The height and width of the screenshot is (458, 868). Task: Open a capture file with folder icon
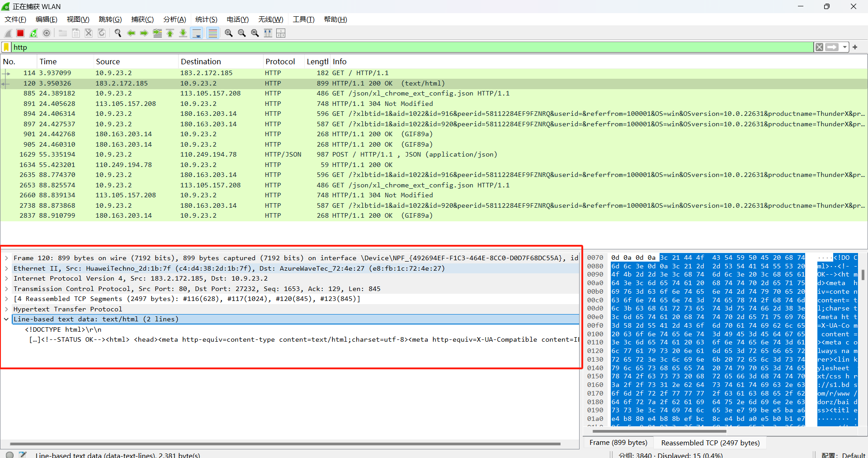point(63,33)
